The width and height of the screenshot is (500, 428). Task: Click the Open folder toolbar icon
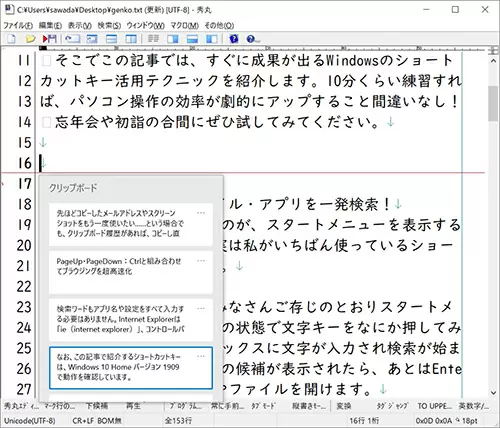30,39
